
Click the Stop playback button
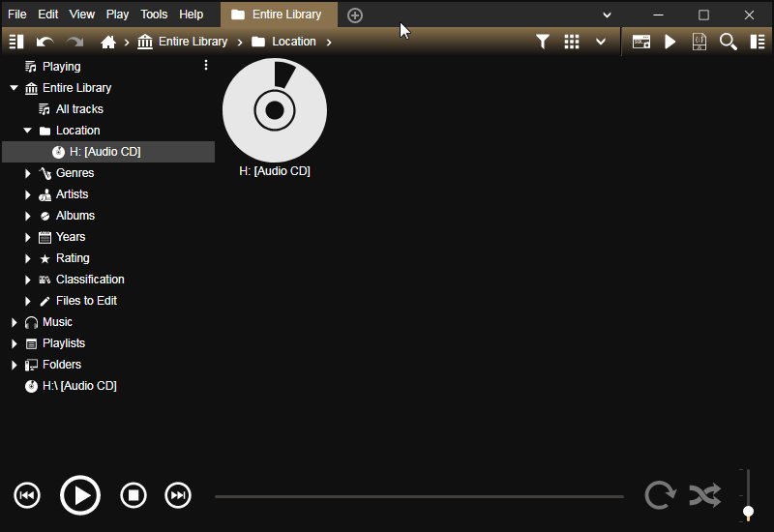tap(134, 496)
